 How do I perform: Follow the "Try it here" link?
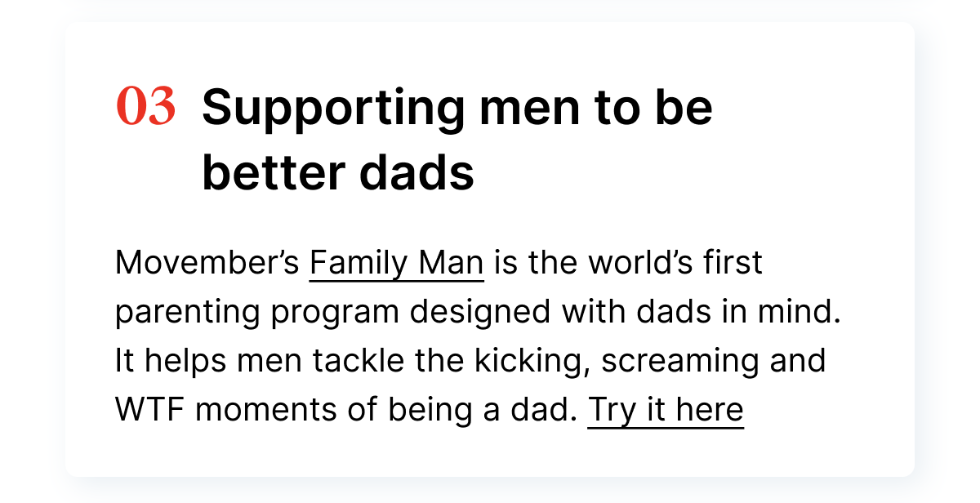coord(666,409)
